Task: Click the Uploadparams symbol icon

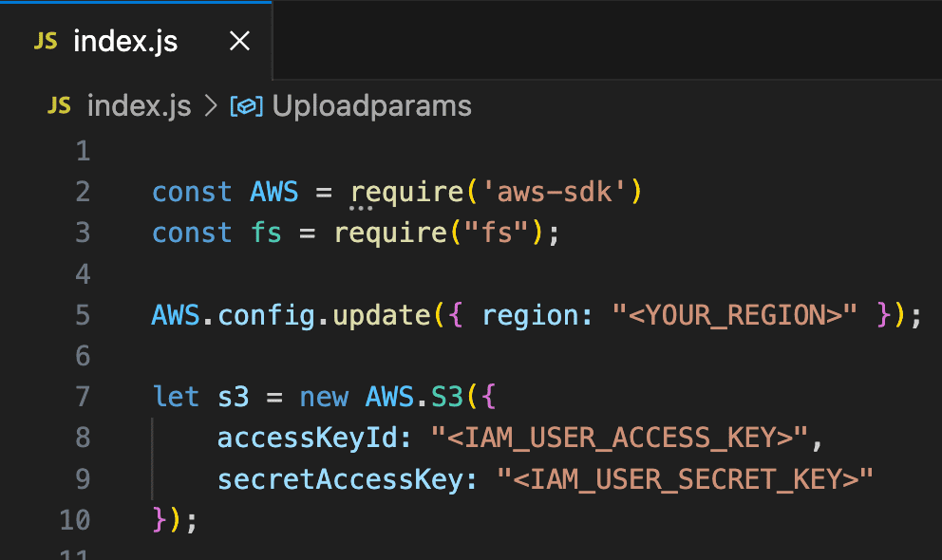Action: tap(246, 106)
